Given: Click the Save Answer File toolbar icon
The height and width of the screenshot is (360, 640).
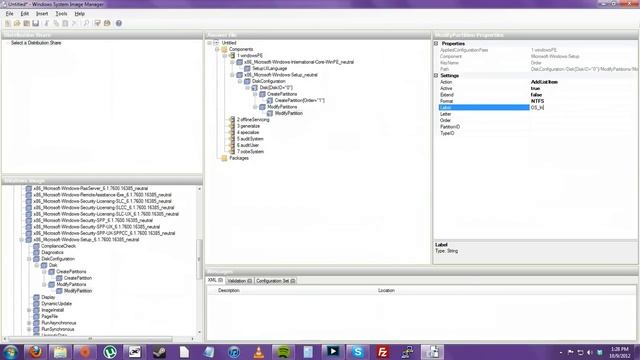Looking at the screenshot, I should click(36, 23).
